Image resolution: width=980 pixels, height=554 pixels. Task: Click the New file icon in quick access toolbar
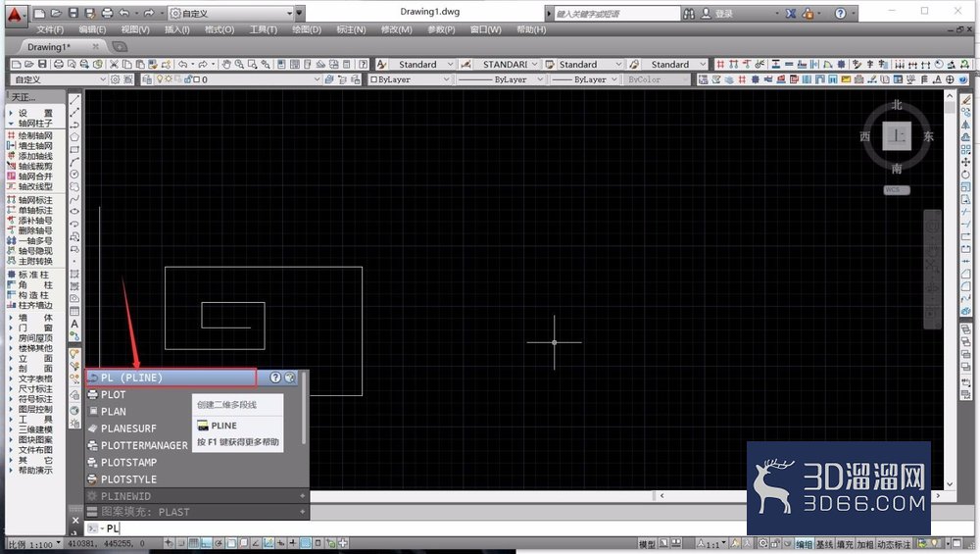39,13
